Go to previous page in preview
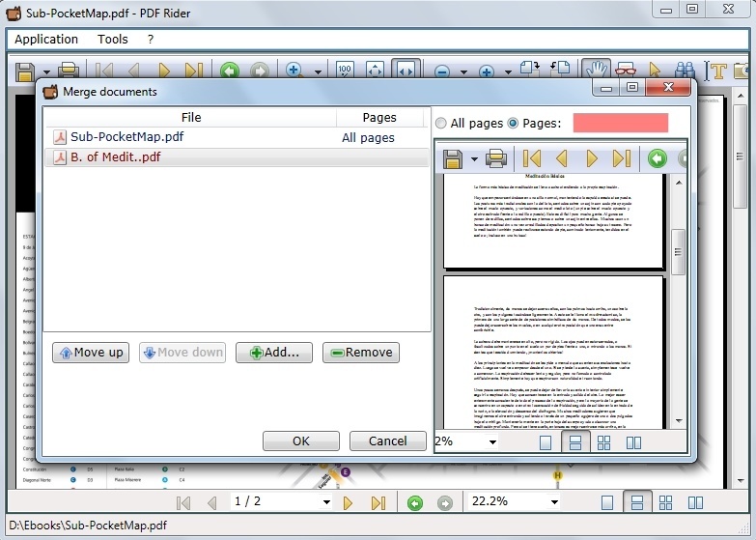756x540 pixels. coord(562,158)
